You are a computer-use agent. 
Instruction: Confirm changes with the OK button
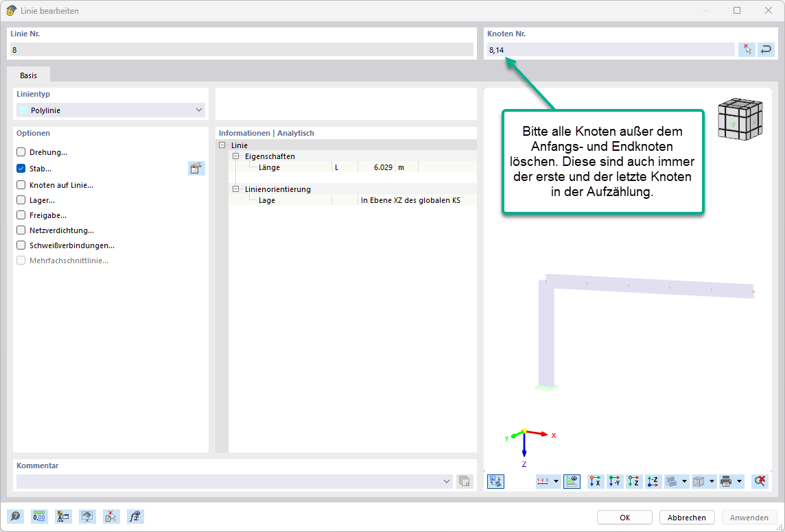[x=624, y=517]
